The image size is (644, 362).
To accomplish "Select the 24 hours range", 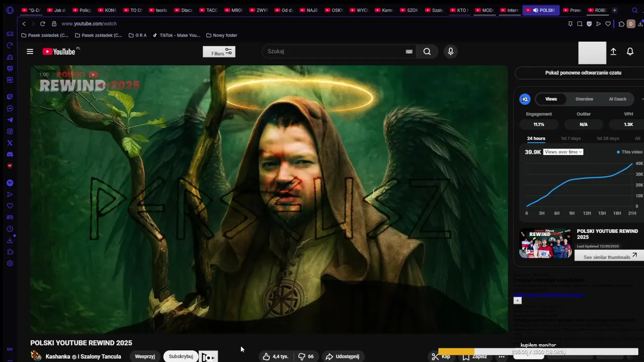I will [536, 138].
